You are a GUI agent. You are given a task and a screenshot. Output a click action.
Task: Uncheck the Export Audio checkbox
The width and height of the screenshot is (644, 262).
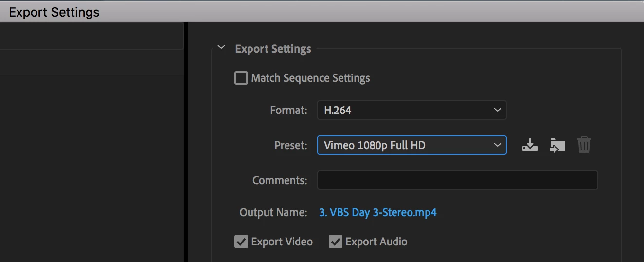(336, 242)
